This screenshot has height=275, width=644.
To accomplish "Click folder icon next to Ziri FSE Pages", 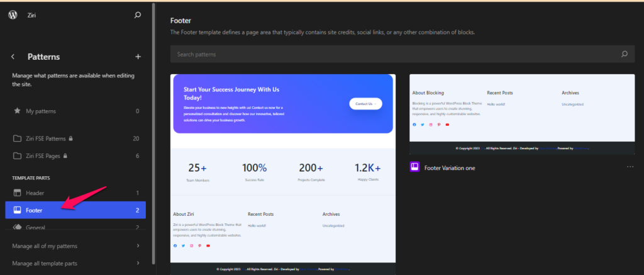I will coord(17,156).
